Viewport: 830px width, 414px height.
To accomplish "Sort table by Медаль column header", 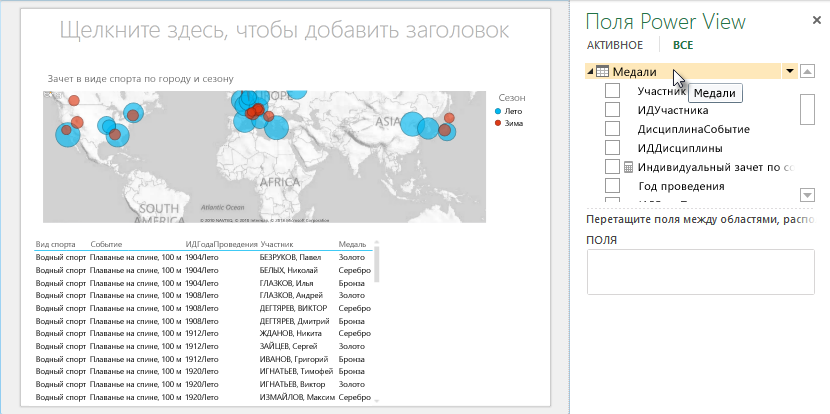I will point(352,245).
